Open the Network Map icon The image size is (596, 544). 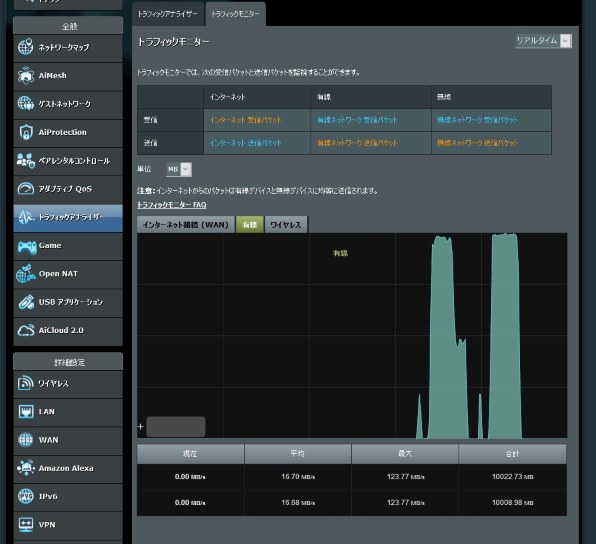pyautogui.click(x=25, y=47)
